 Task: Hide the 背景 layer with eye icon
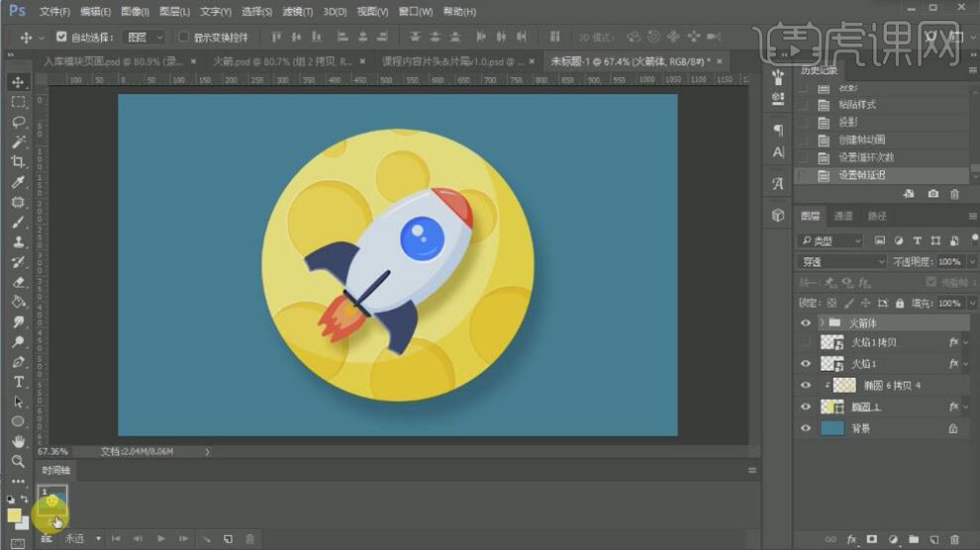click(805, 428)
